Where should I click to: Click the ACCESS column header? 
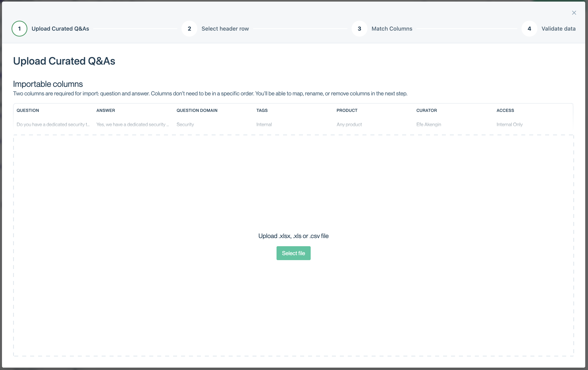pyautogui.click(x=505, y=110)
